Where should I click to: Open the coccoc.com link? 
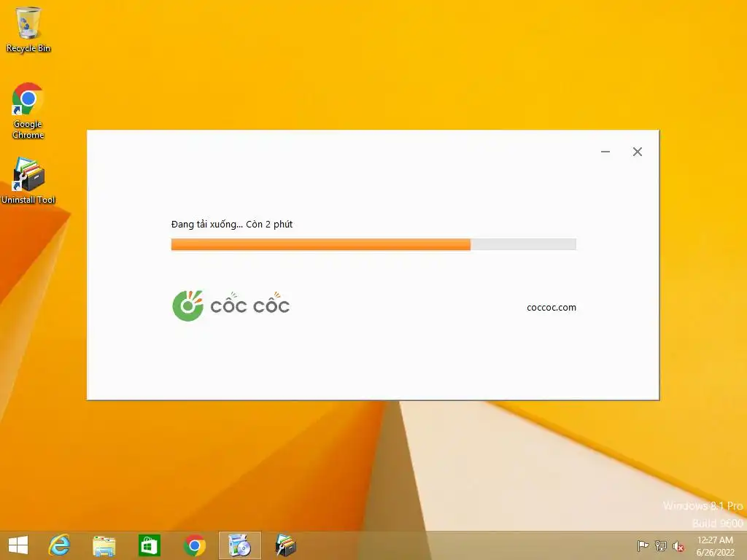(551, 308)
